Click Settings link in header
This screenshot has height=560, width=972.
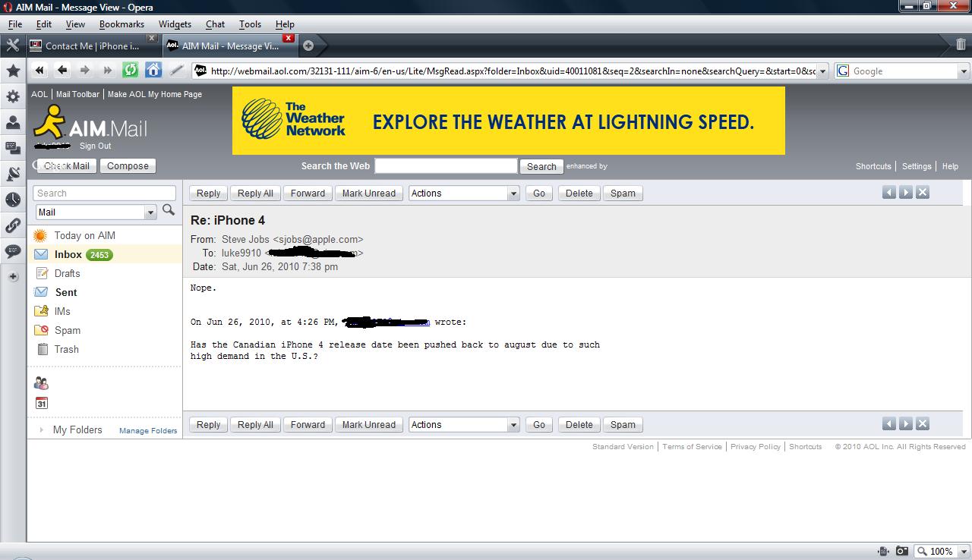[917, 166]
